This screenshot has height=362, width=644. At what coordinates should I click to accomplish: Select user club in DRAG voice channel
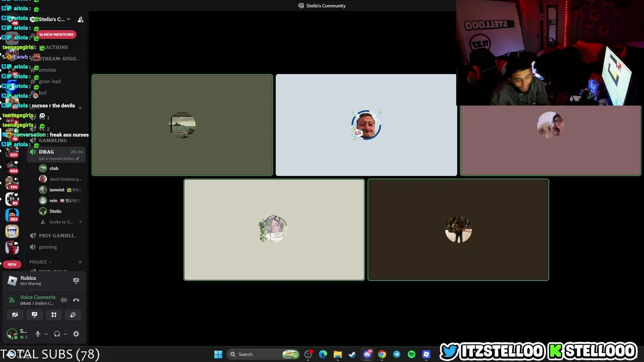(x=54, y=168)
